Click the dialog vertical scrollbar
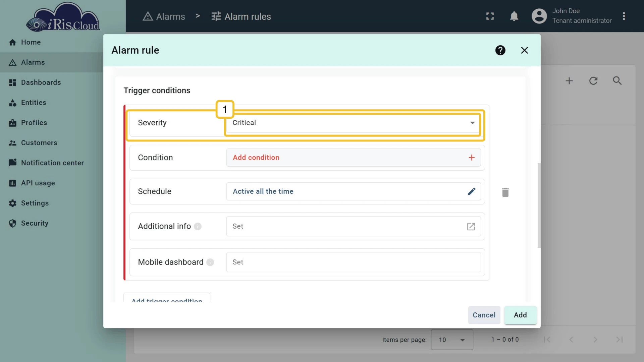 pos(539,205)
